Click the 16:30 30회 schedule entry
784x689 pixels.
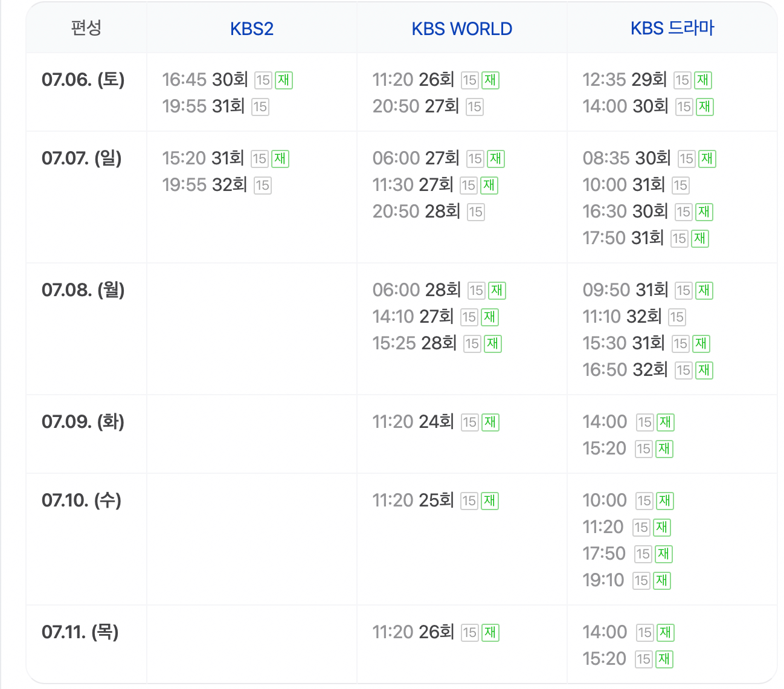click(626, 212)
